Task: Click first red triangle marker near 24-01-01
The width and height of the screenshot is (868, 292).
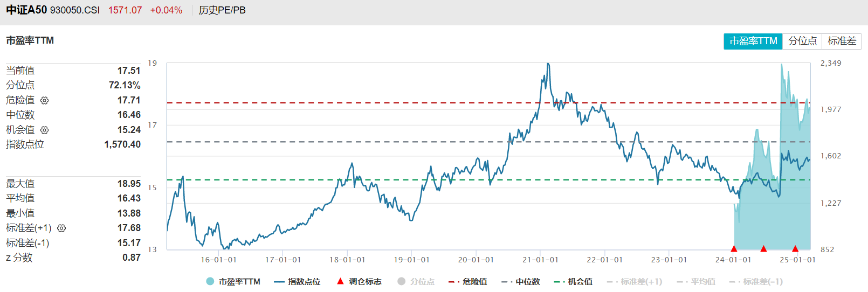Action: [x=734, y=248]
